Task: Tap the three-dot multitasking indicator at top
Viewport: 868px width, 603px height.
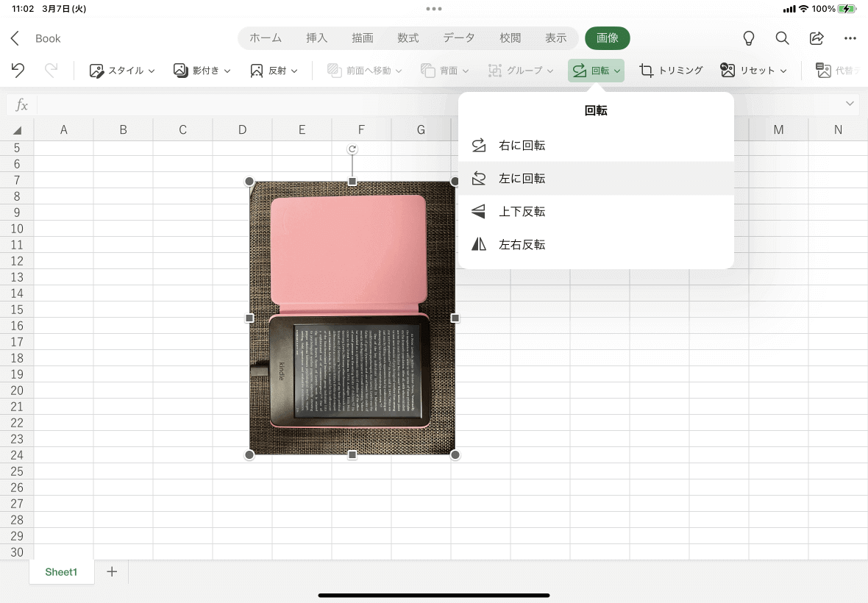Action: pos(434,9)
